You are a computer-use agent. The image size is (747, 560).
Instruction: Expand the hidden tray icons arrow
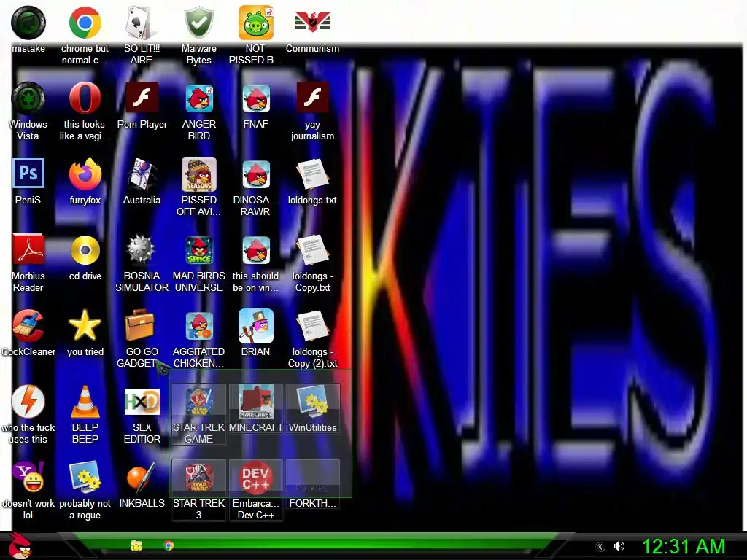point(600,547)
